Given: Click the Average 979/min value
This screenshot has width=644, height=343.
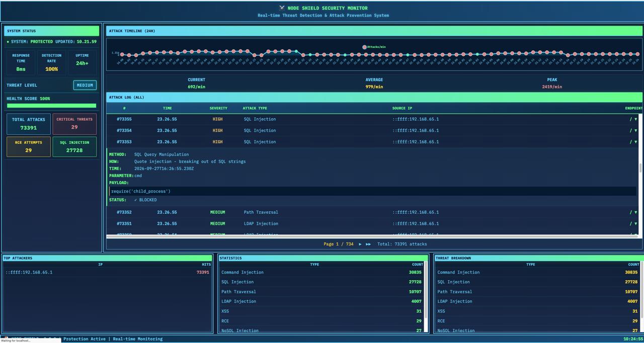Looking at the screenshot, I should 374,87.
